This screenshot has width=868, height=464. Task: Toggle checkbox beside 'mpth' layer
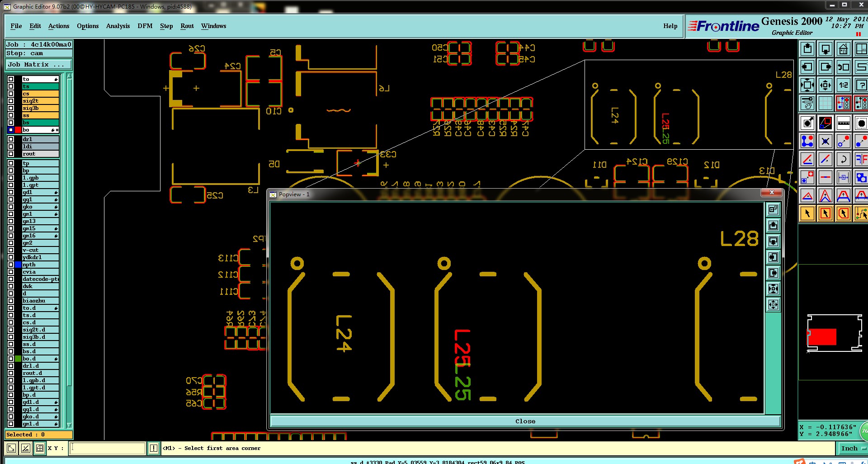11,265
